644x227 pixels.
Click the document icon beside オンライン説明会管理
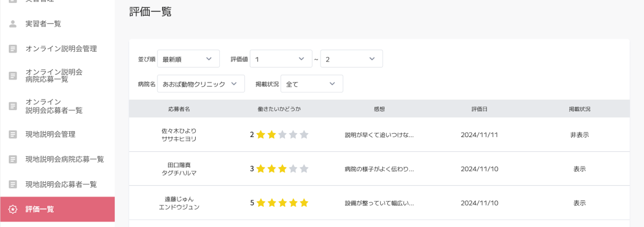[x=13, y=49]
